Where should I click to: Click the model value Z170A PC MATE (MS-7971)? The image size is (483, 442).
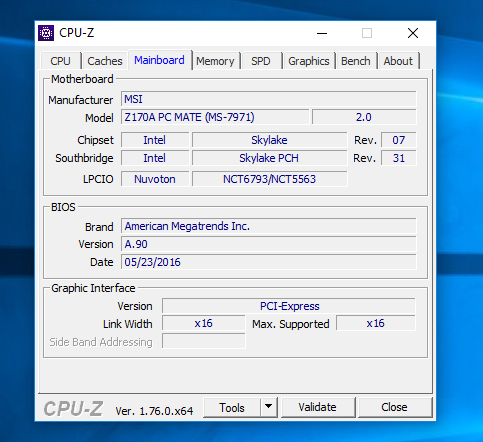coord(215,117)
